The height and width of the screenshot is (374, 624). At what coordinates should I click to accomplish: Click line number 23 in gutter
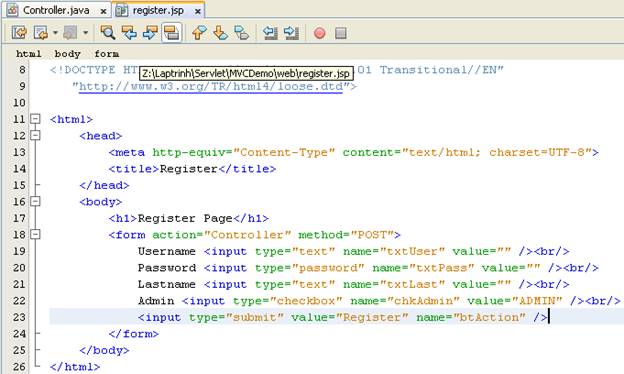19,317
